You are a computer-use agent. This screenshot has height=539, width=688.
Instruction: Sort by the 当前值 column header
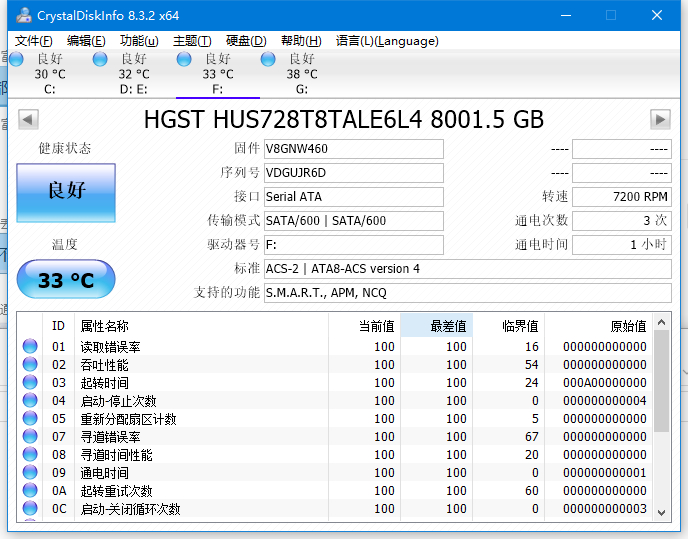click(x=364, y=326)
